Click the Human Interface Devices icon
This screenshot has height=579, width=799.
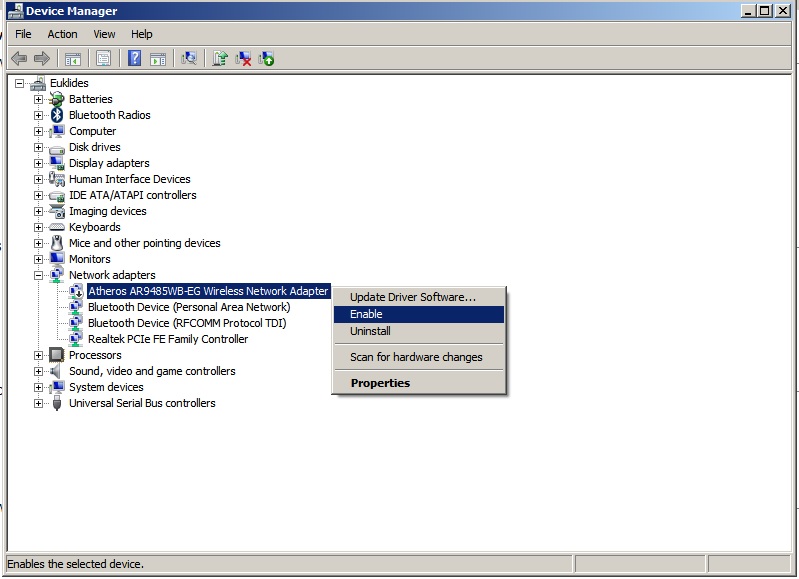click(57, 179)
